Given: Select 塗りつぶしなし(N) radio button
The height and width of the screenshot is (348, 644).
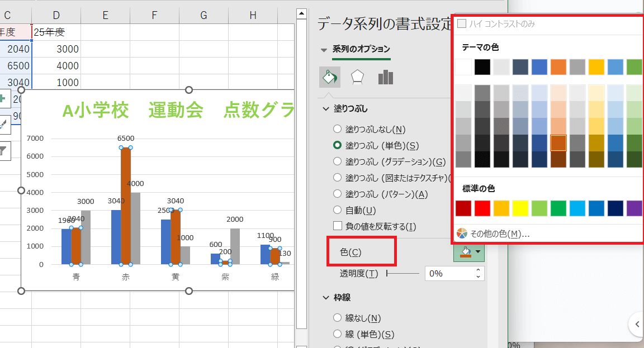Looking at the screenshot, I should pos(337,129).
